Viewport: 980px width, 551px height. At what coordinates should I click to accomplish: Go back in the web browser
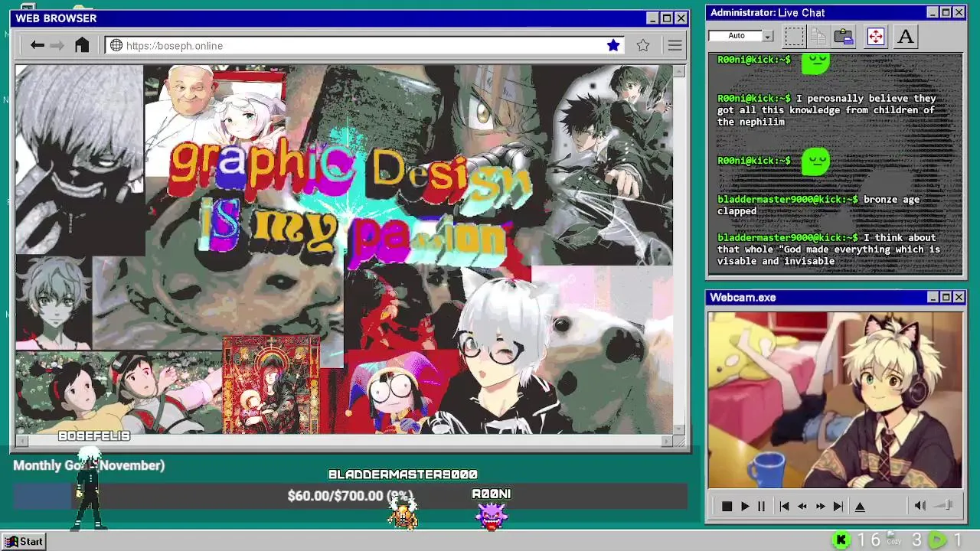(x=37, y=45)
